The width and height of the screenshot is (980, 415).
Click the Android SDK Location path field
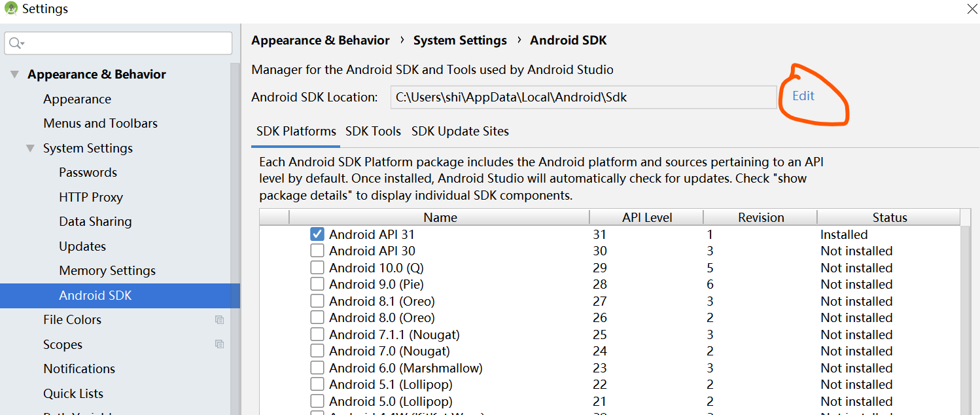pos(584,98)
